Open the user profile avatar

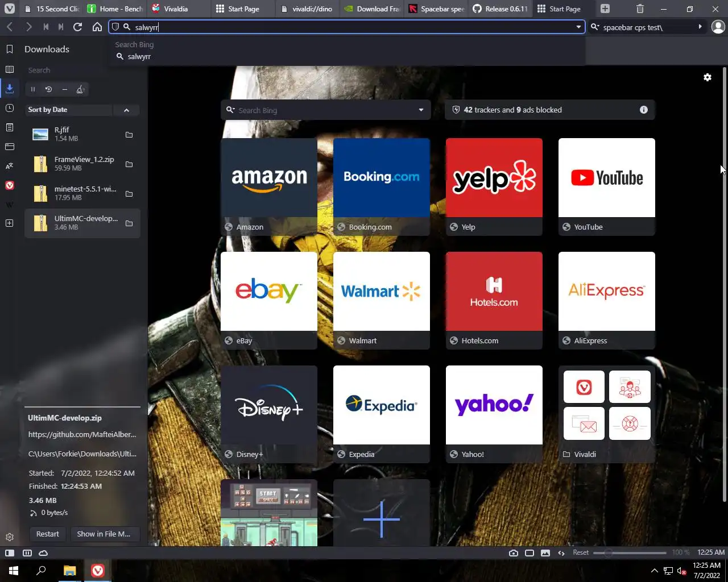pyautogui.click(x=718, y=27)
